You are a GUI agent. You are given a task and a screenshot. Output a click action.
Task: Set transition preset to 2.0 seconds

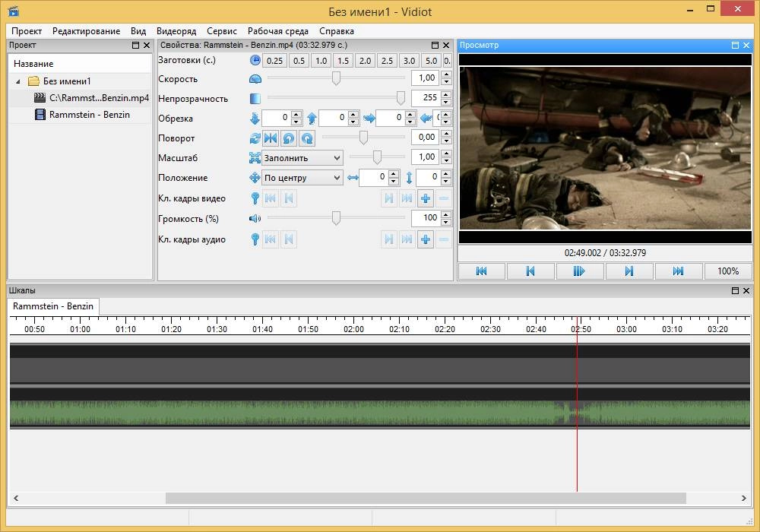pyautogui.click(x=365, y=61)
